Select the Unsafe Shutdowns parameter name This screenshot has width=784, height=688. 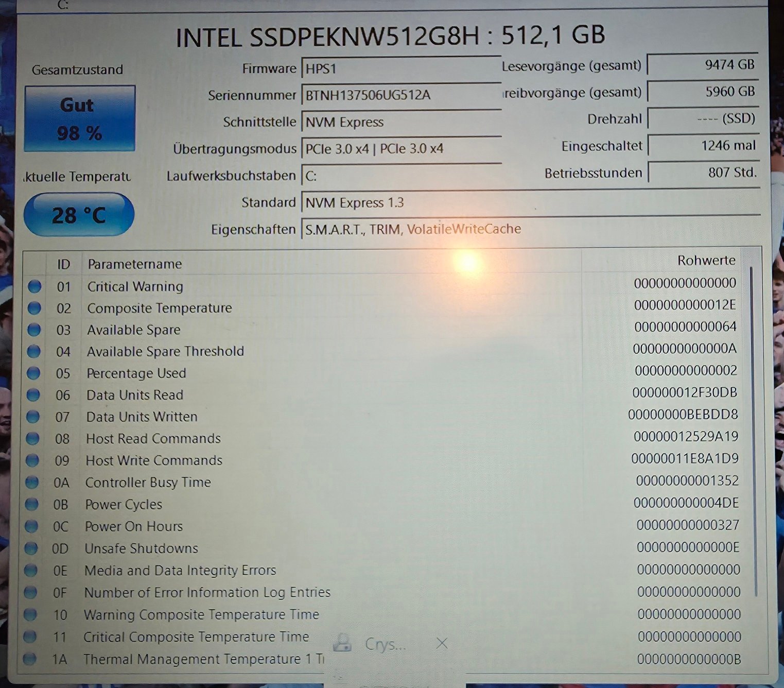141,548
